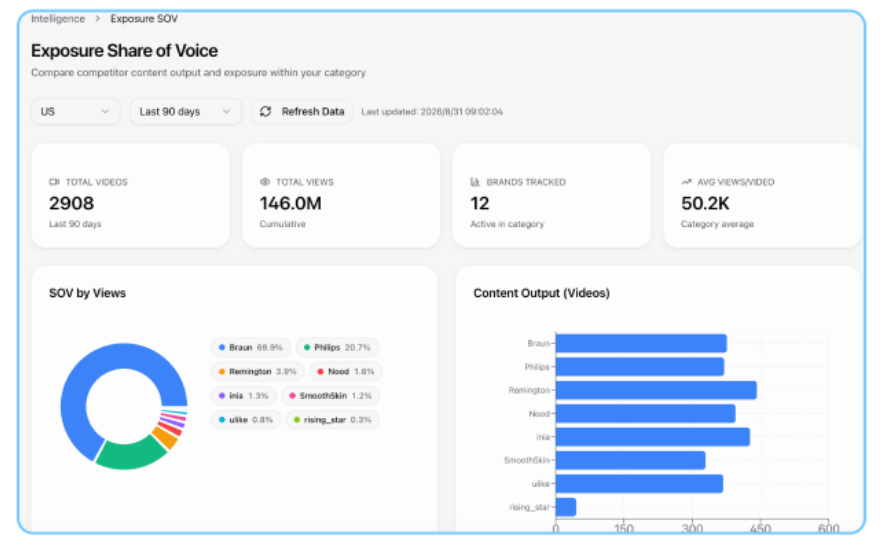Open the US region dropdown
This screenshot has height=549, width=880.
[x=75, y=112]
